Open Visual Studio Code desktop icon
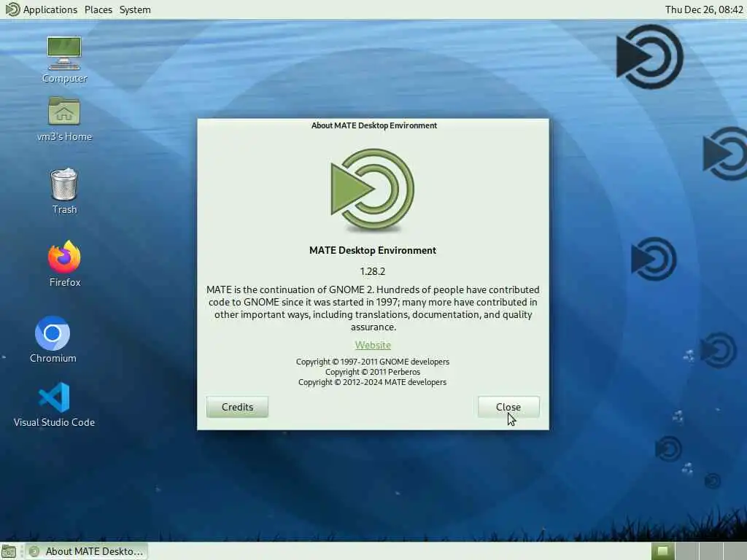The width and height of the screenshot is (747, 560). 54,404
